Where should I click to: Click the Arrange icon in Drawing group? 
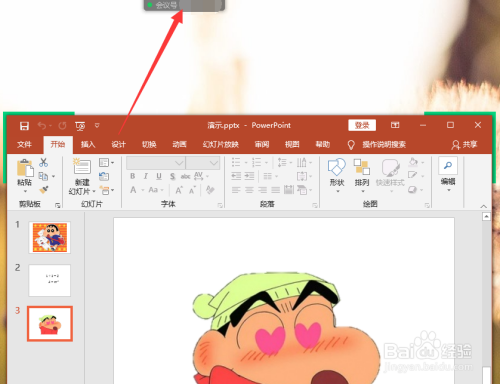click(x=362, y=167)
